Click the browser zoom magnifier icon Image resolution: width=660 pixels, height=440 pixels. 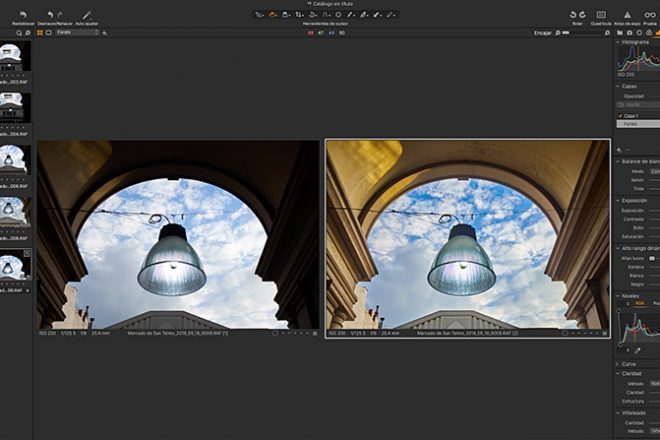[28, 32]
